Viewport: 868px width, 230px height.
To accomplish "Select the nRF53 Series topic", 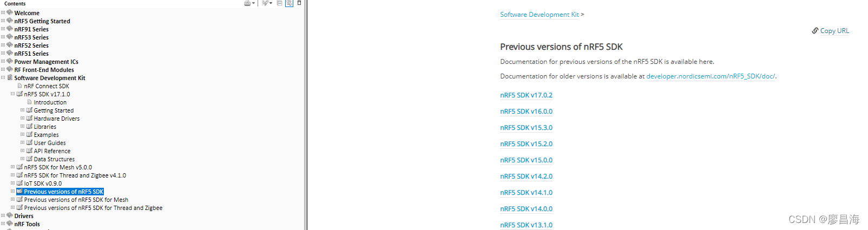I will click(31, 37).
